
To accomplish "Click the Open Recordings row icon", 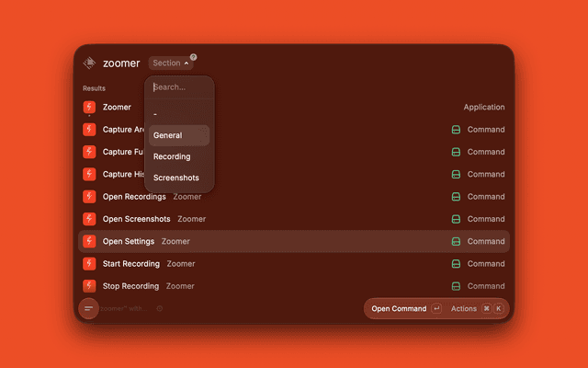I will click(89, 196).
